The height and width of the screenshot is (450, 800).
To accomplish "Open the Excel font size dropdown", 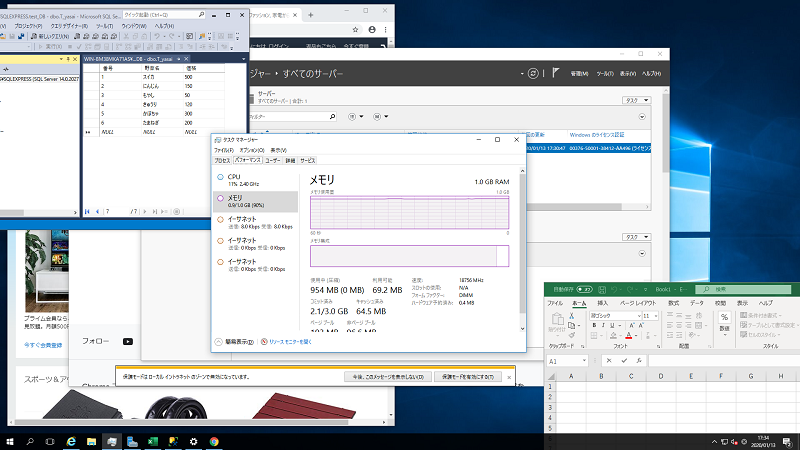I will [657, 315].
